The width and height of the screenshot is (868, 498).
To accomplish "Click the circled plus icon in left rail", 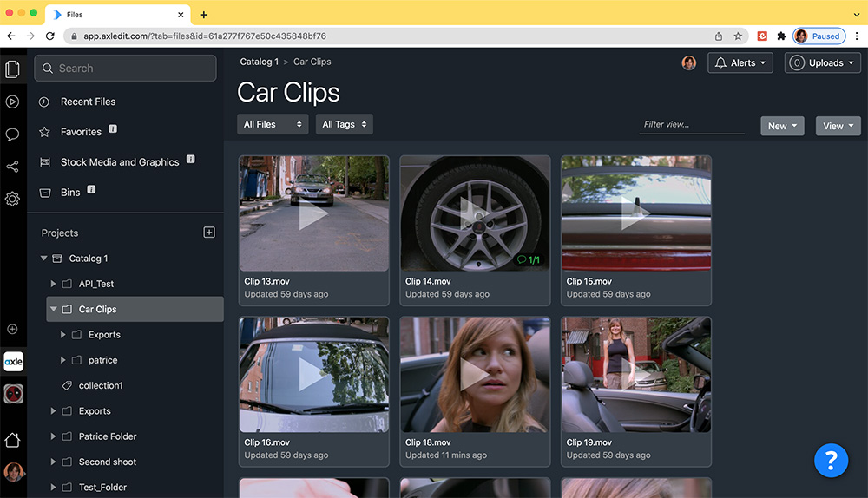I will [x=12, y=329].
